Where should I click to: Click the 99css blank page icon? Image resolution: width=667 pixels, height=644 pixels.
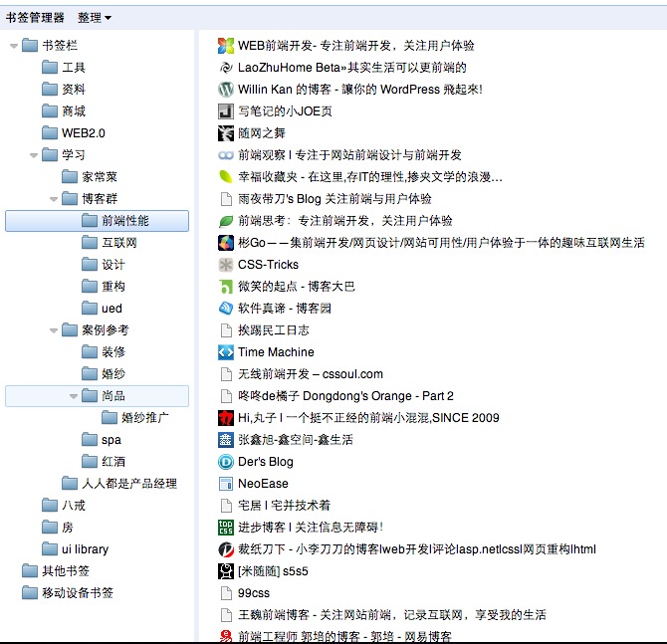pyautogui.click(x=226, y=593)
